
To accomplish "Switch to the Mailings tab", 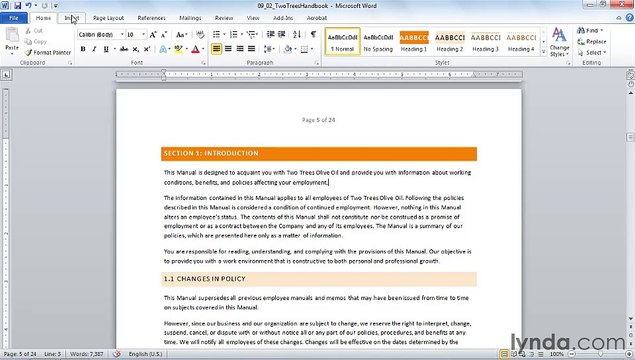I will point(190,18).
